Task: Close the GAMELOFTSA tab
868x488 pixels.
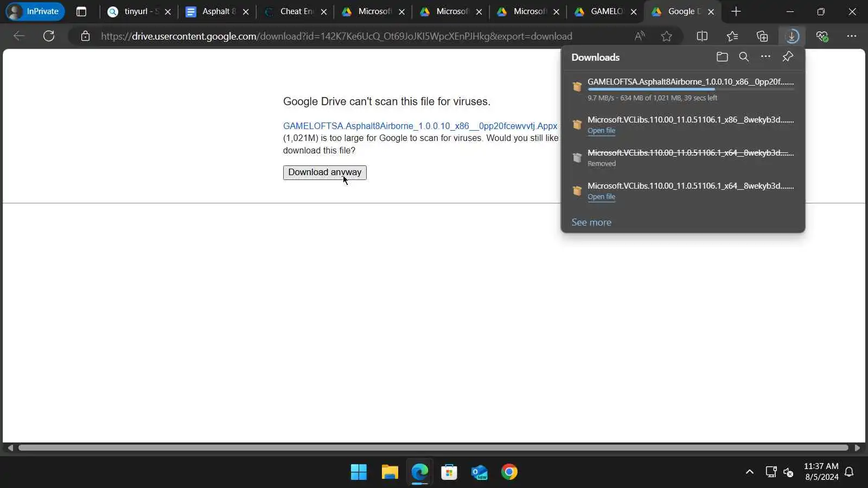Action: point(634,11)
